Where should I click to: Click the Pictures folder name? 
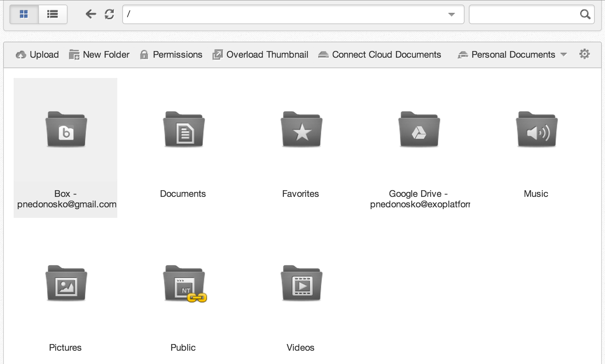point(65,348)
